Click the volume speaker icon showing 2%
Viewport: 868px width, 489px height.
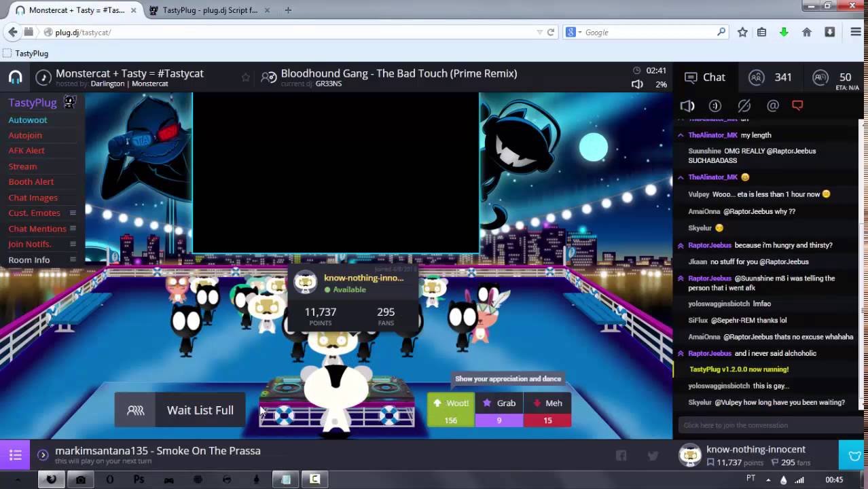[x=637, y=84]
